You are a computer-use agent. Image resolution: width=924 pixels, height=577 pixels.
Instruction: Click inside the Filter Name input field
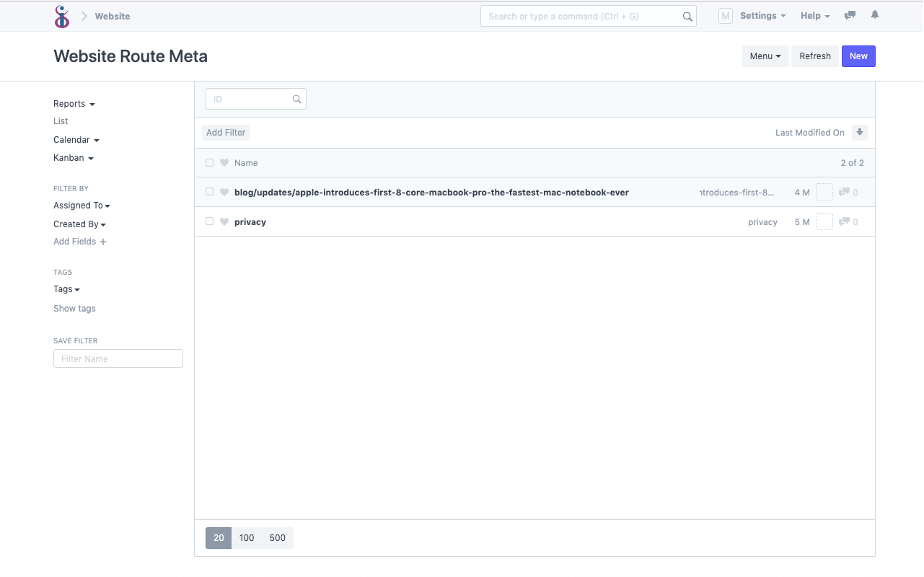(118, 358)
